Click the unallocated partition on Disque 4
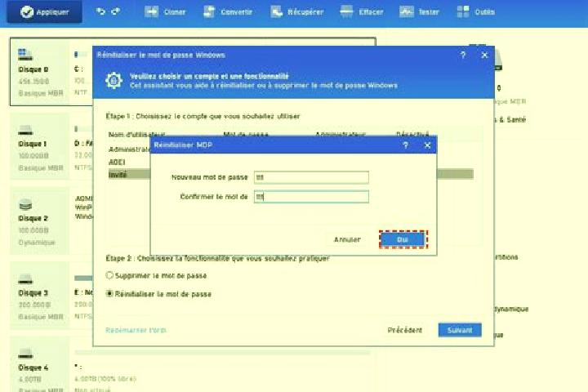 (222, 372)
